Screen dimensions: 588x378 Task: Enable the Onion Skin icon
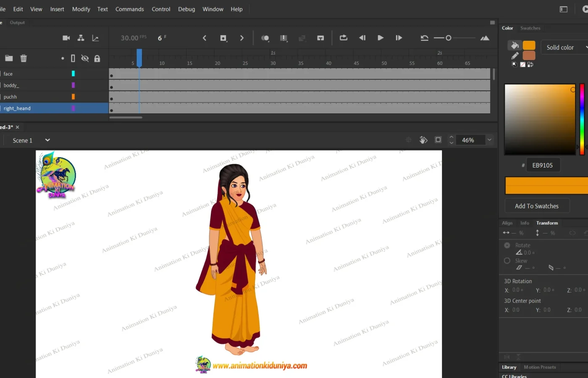tap(265, 38)
